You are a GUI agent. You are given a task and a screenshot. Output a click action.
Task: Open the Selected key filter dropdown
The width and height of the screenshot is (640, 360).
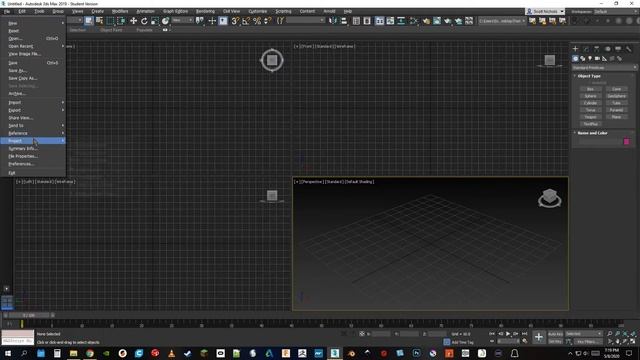point(584,334)
